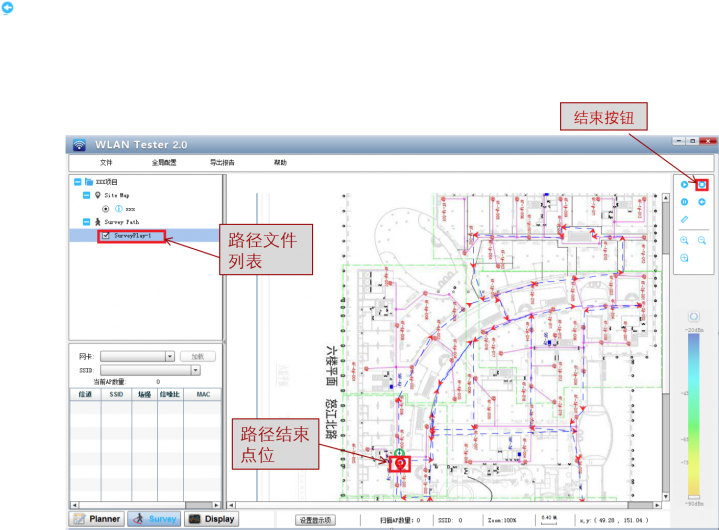This screenshot has height=530, width=719.
Task: Click the map scroll-down arrow
Action: point(666,497)
